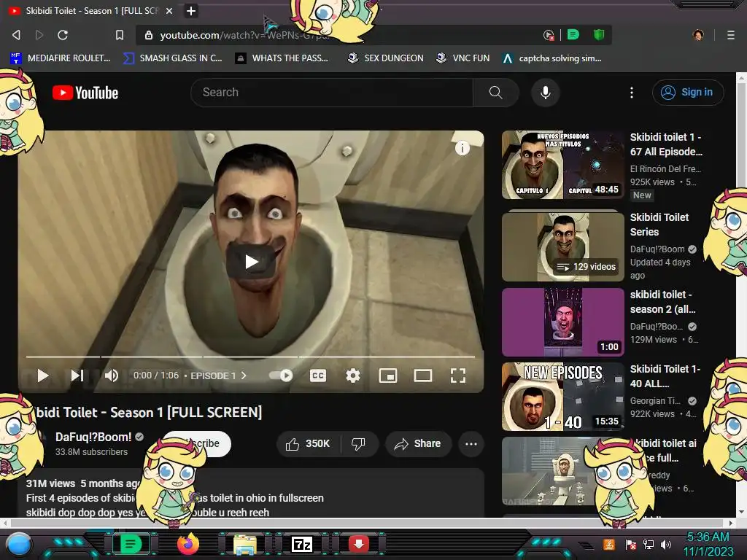747x560 pixels.
Task: Expand the EPISODE 1 chapter chevron
Action: pyautogui.click(x=244, y=376)
